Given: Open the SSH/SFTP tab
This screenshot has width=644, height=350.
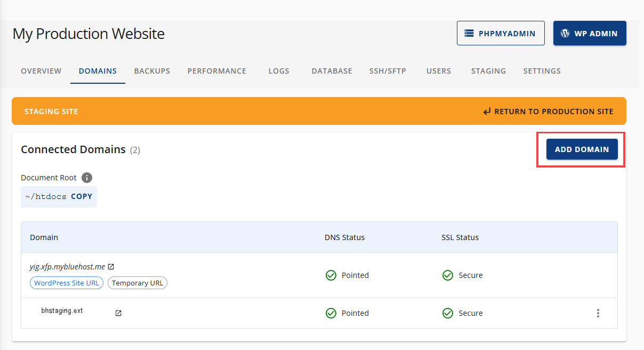Looking at the screenshot, I should coord(388,71).
